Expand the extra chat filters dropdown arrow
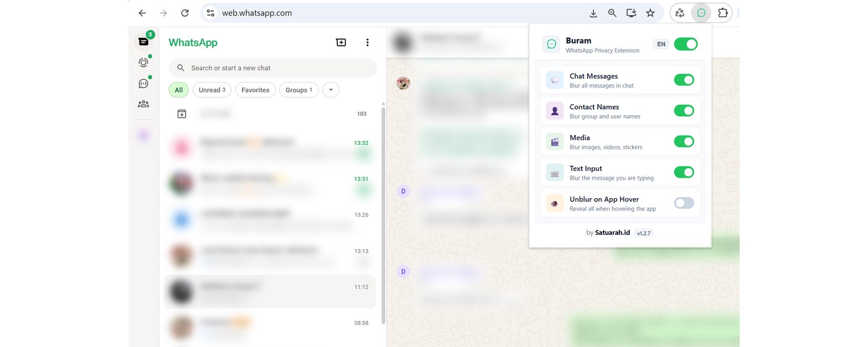 [x=331, y=90]
